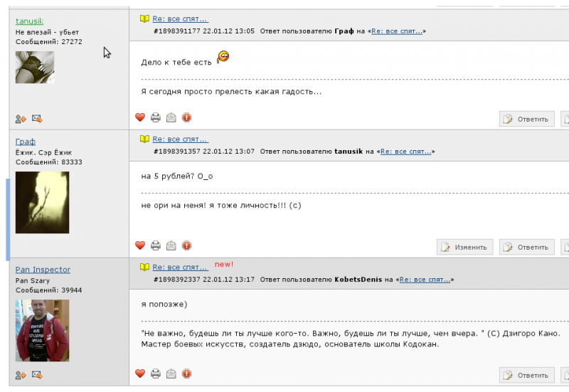Click the red report icon under Граф's post

click(186, 245)
